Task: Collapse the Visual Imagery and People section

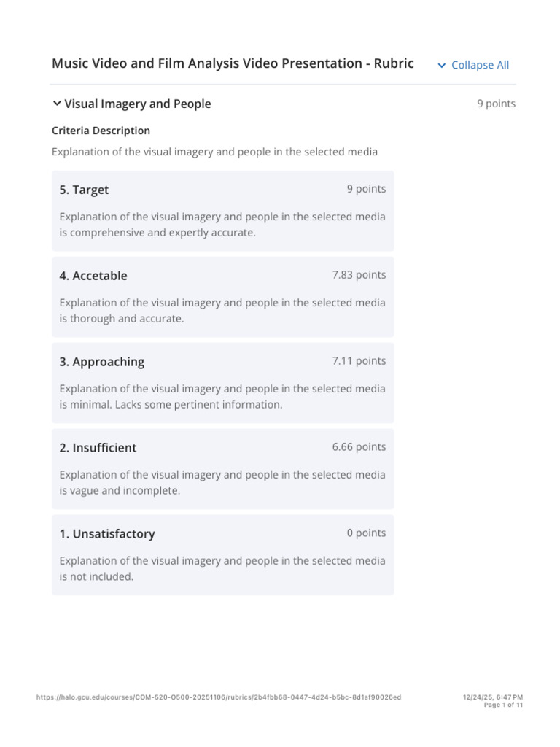Action: 57,104
